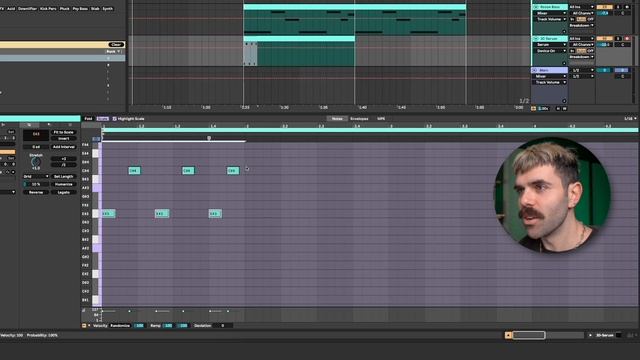640x360 pixels.
Task: Switch to the Notes tab
Action: 337,119
